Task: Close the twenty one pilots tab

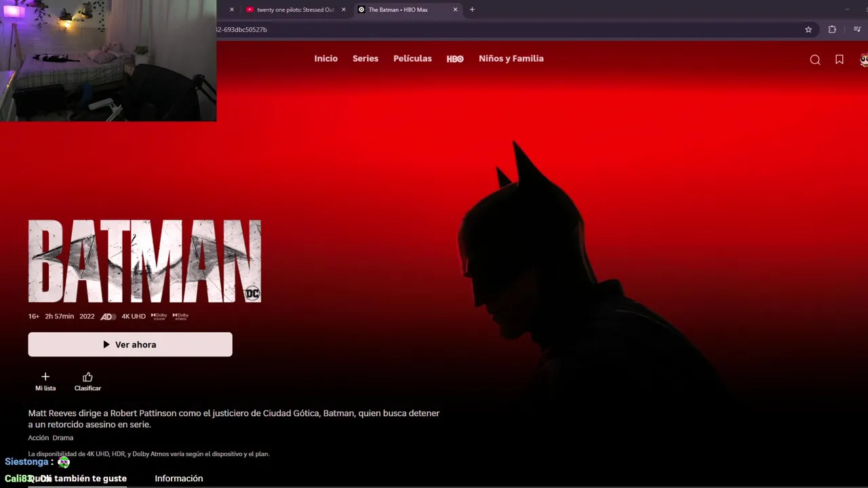Action: [x=344, y=9]
